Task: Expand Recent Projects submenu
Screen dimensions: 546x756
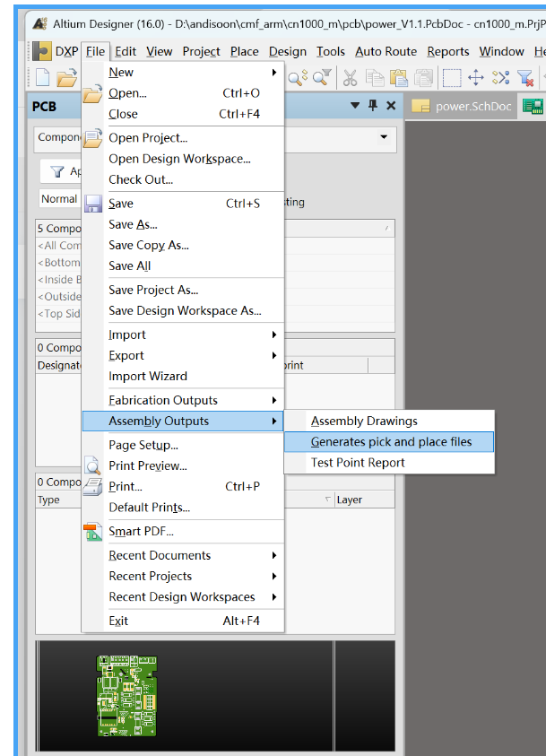Action: pos(183,576)
